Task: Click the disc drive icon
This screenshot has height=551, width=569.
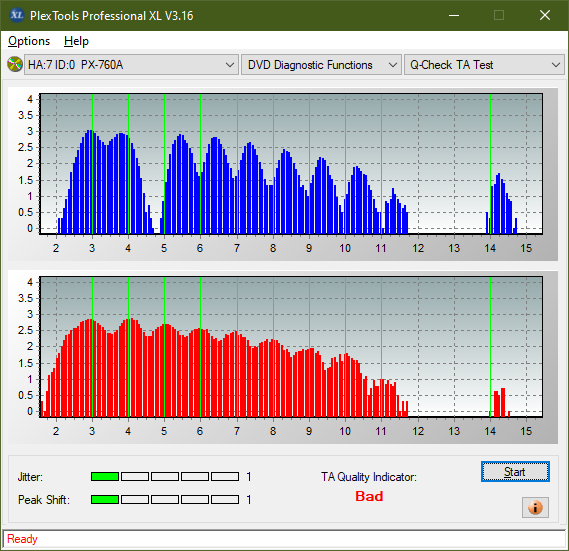Action: coord(15,65)
